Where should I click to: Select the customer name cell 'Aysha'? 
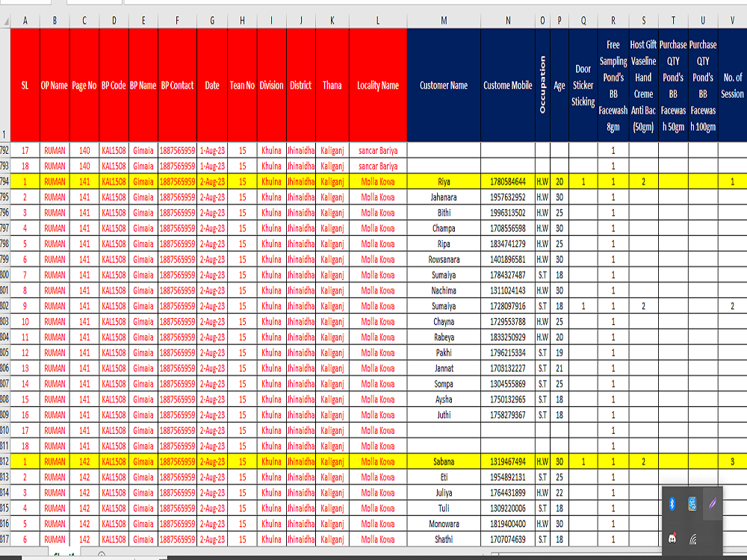click(x=444, y=399)
